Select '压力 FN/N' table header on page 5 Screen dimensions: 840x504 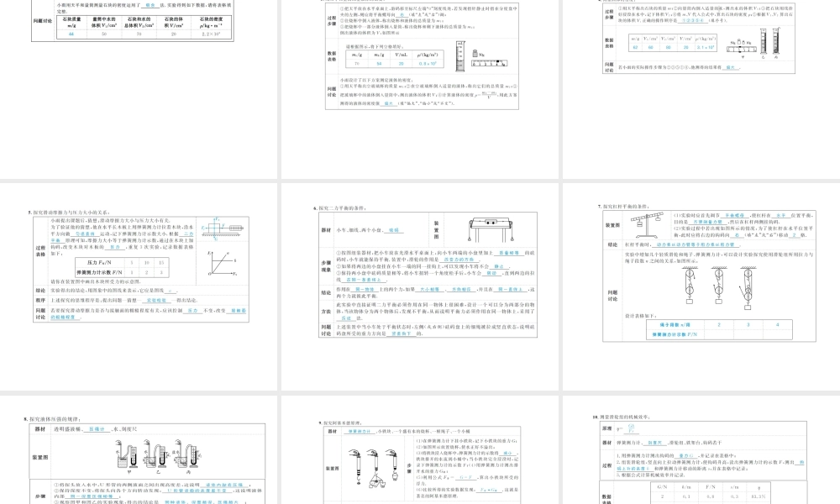(x=100, y=262)
